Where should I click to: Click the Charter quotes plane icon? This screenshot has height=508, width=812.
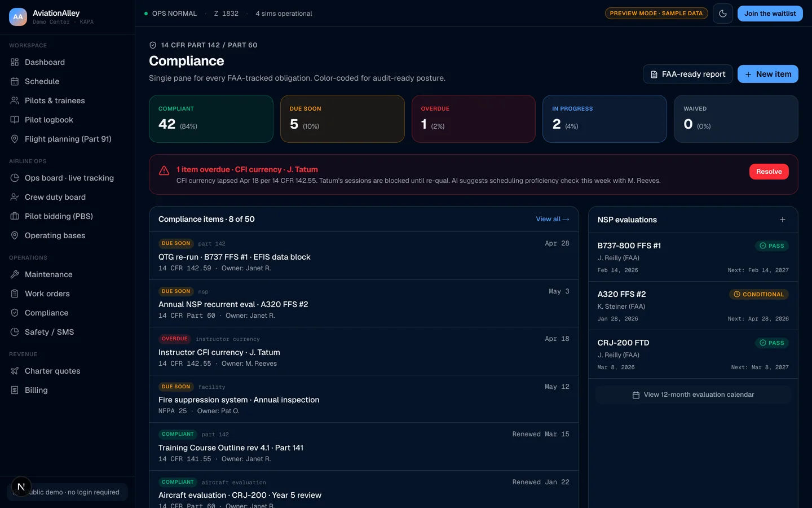pyautogui.click(x=15, y=371)
